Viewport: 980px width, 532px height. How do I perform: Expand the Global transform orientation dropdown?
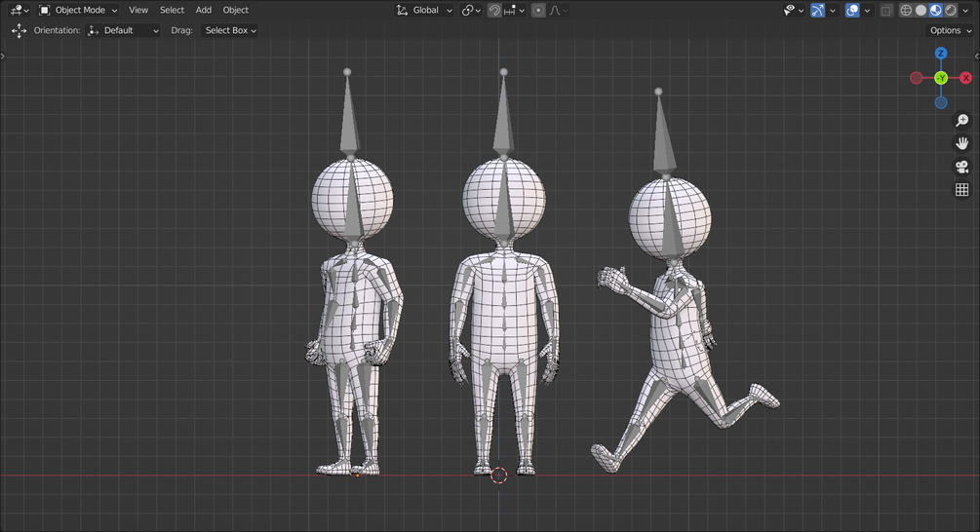pyautogui.click(x=424, y=10)
